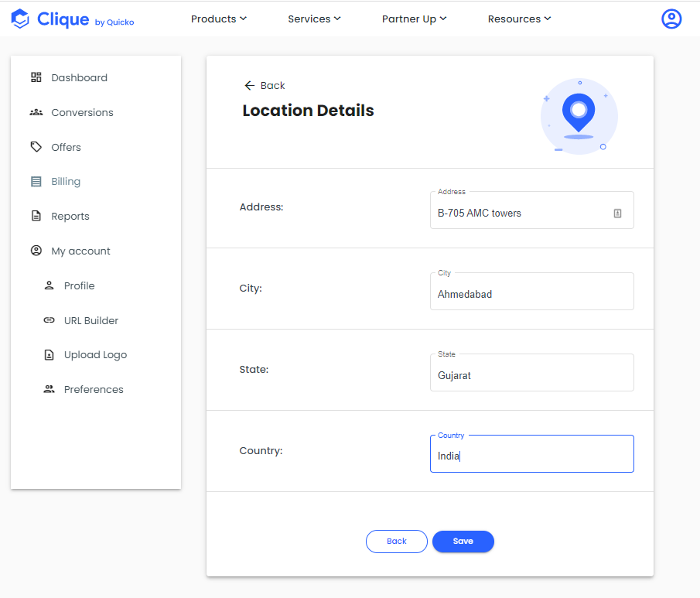This screenshot has height=598, width=700.
Task: Click the Clique logo icon
Action: [x=20, y=19]
